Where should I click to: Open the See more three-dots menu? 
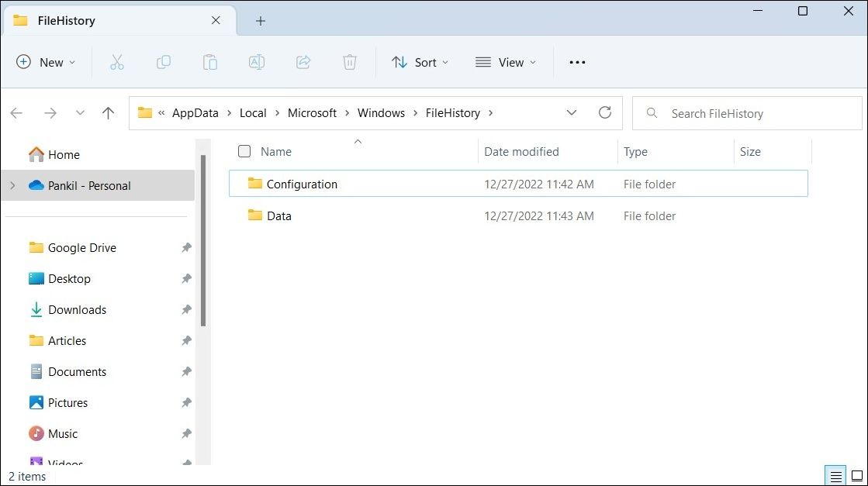click(x=577, y=63)
